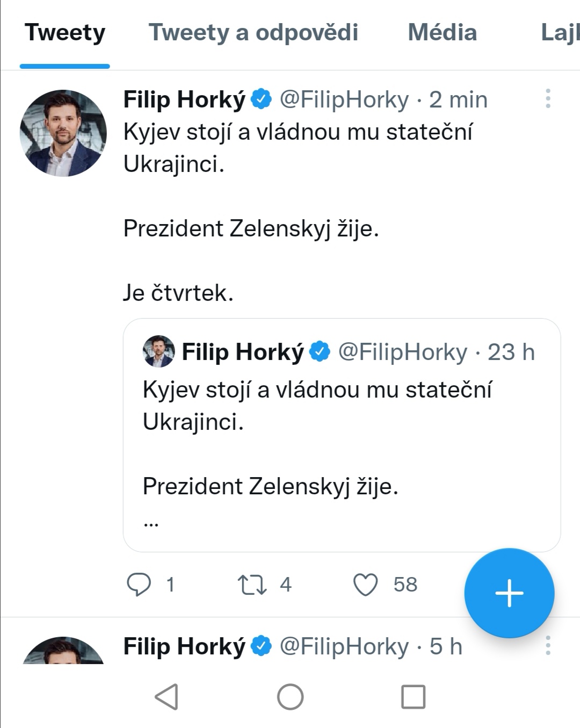The height and width of the screenshot is (728, 580).
Task: Switch to the Tweety tab
Action: 65,33
